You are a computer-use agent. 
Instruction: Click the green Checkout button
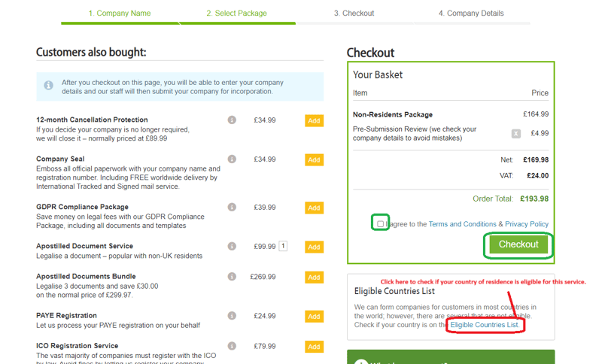click(x=518, y=244)
